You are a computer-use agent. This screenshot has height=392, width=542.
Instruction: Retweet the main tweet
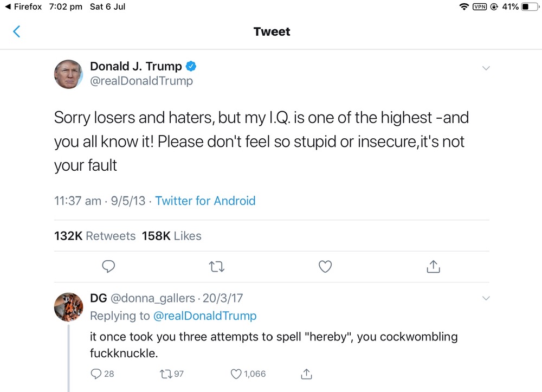pos(217,266)
